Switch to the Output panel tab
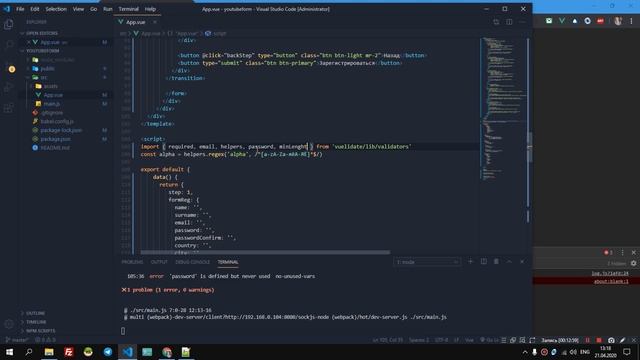The width and height of the screenshot is (640, 360). 159,262
